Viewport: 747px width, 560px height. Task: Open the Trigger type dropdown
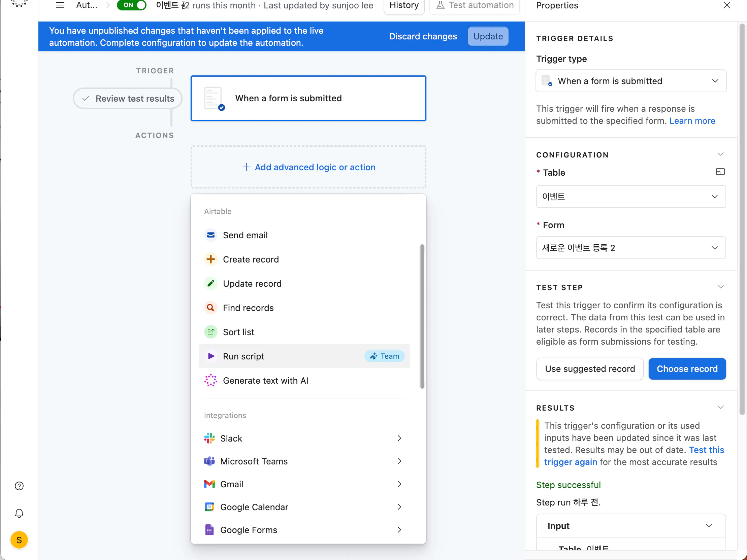coord(630,81)
